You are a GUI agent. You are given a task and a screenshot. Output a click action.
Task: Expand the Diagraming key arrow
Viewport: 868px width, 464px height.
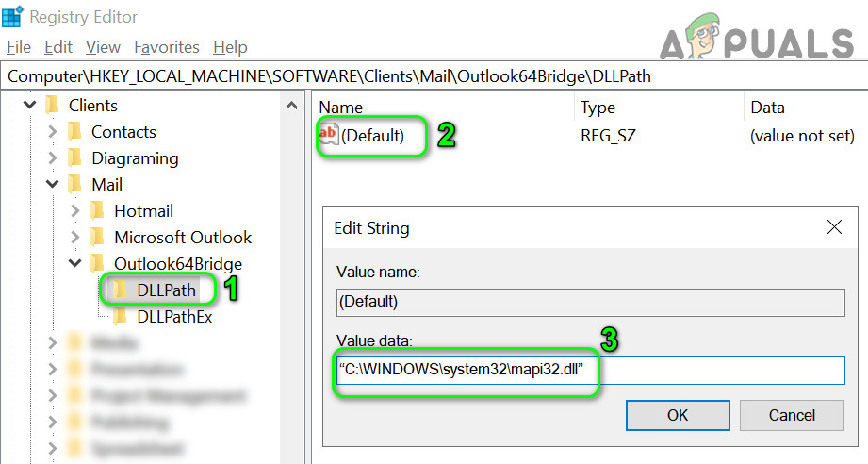53,158
